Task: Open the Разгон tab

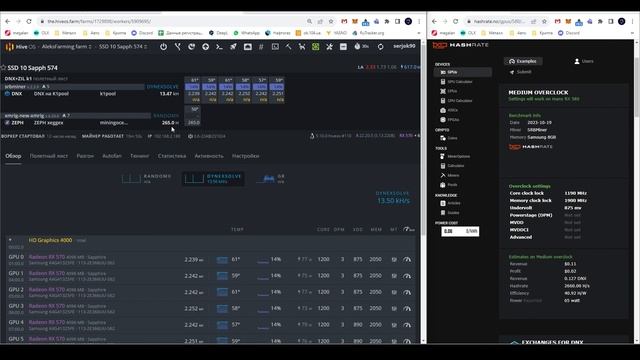Action: 85,156
